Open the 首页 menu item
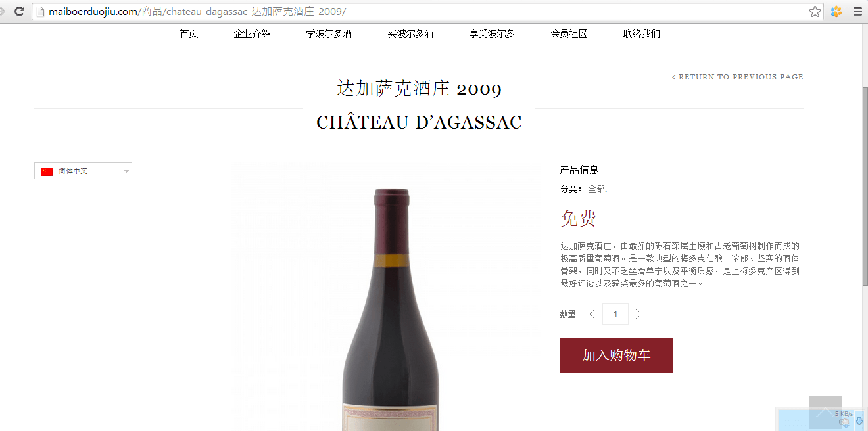Viewport: 868px width, 431px height. coord(189,34)
